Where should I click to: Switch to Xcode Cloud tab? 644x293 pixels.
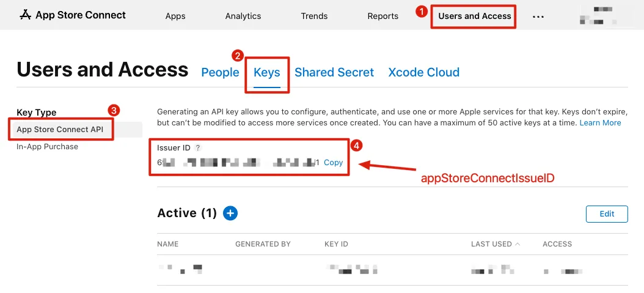coord(423,72)
